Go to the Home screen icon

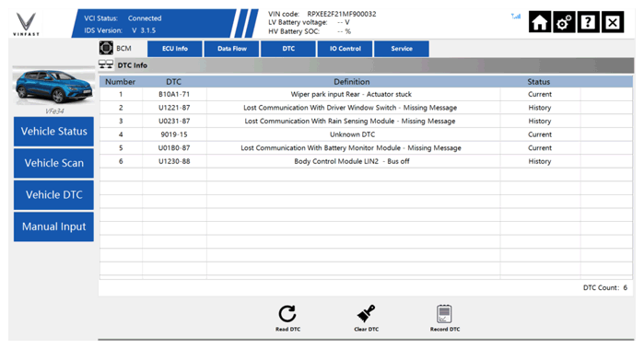(x=540, y=22)
